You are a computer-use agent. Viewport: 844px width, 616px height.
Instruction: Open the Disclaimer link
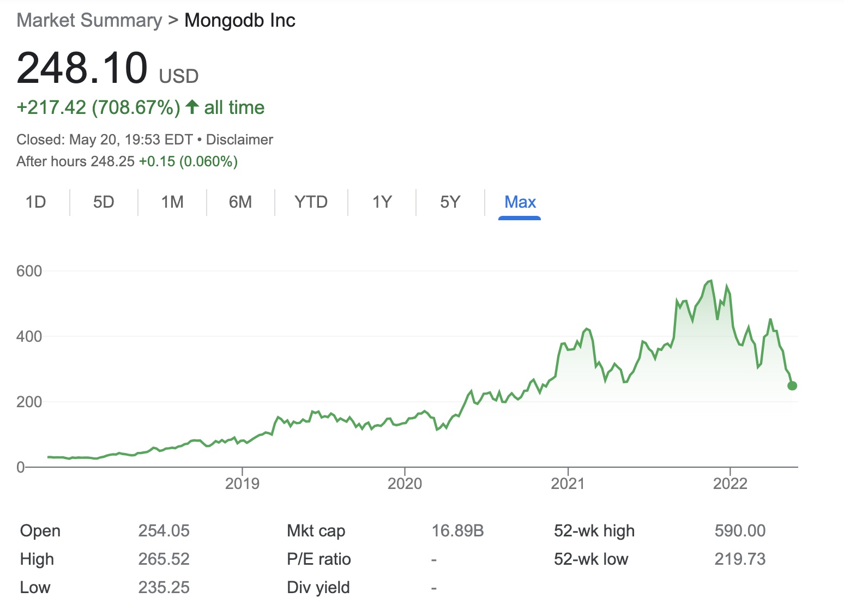point(239,140)
